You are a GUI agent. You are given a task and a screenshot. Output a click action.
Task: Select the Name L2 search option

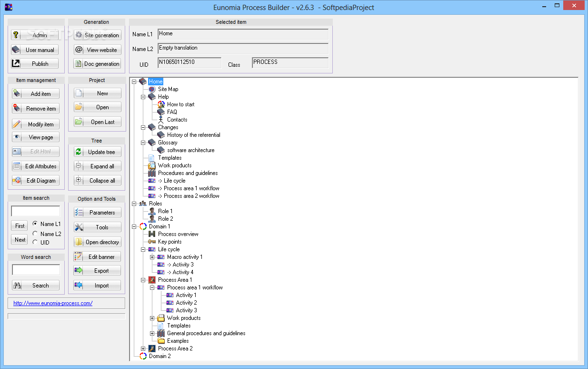(x=35, y=234)
